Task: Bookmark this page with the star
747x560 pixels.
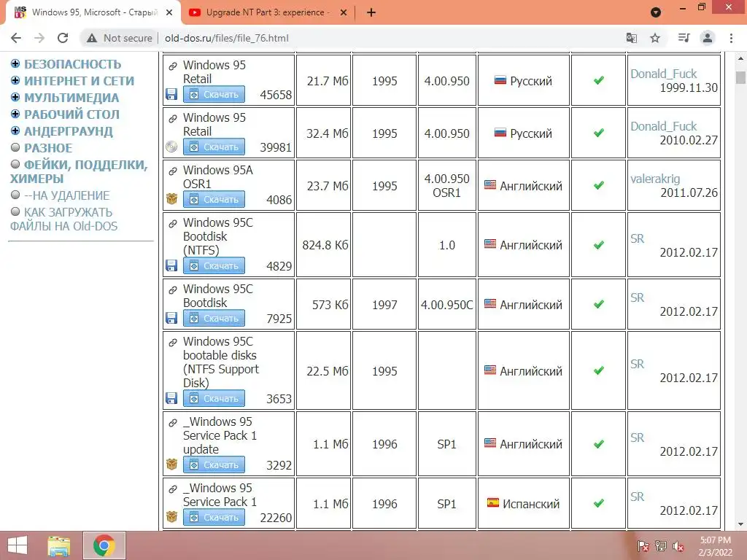Action: pos(655,38)
